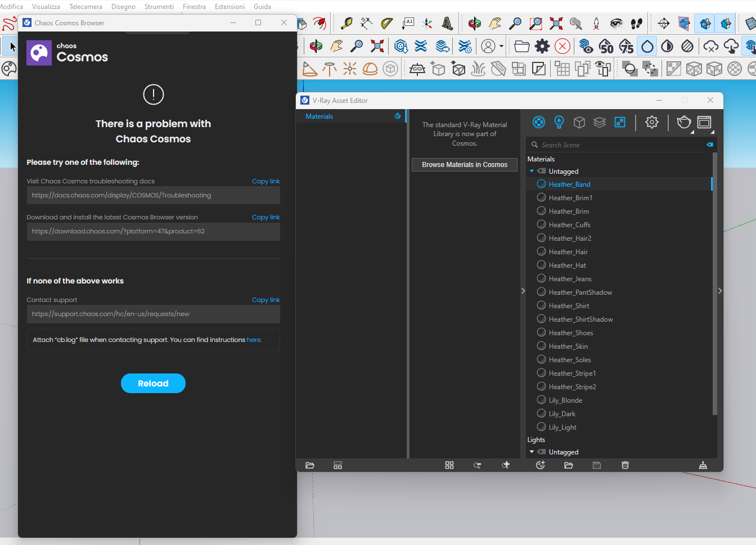Select the Position Camera tool
The width and height of the screenshot is (756, 545).
pyautogui.click(x=596, y=24)
